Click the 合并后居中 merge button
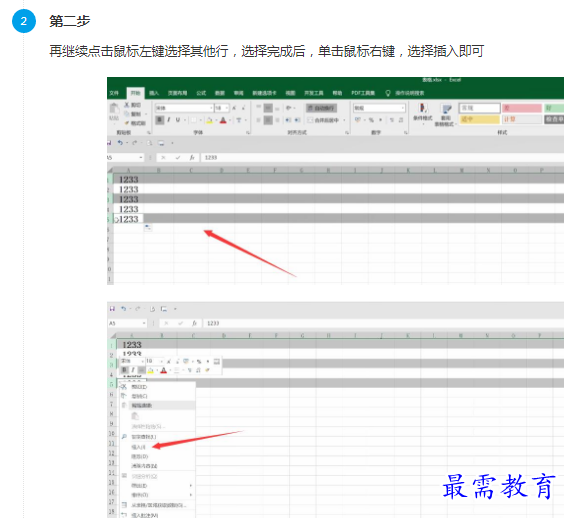The image size is (564, 518). point(323,120)
